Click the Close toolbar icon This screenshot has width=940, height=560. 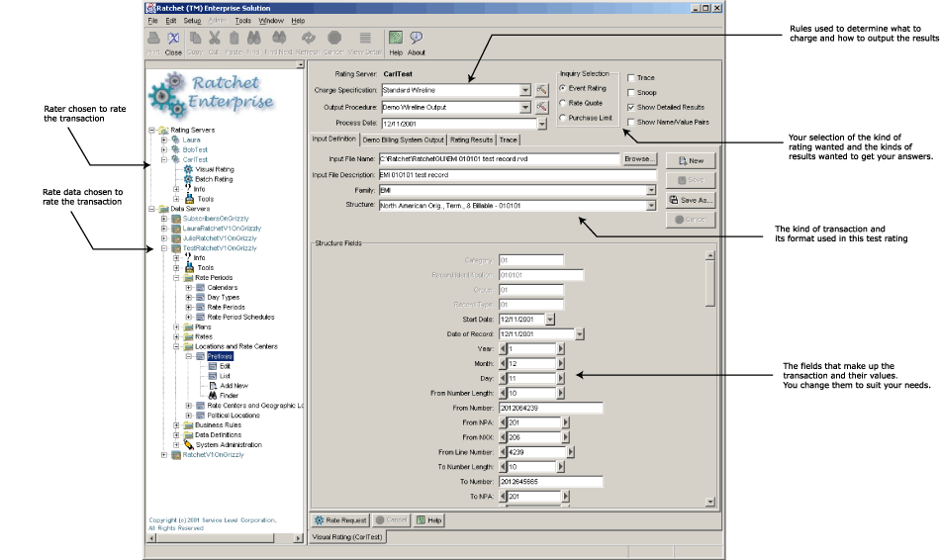point(173,39)
